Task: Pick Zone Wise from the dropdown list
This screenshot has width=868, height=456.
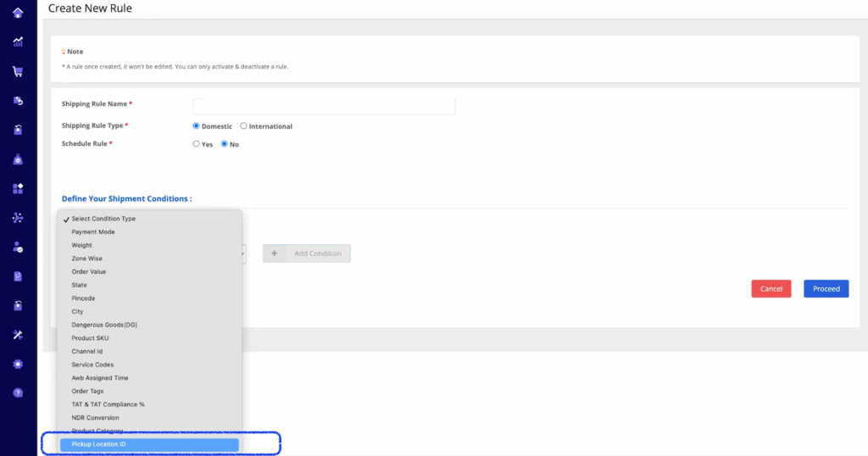Action: click(x=87, y=259)
